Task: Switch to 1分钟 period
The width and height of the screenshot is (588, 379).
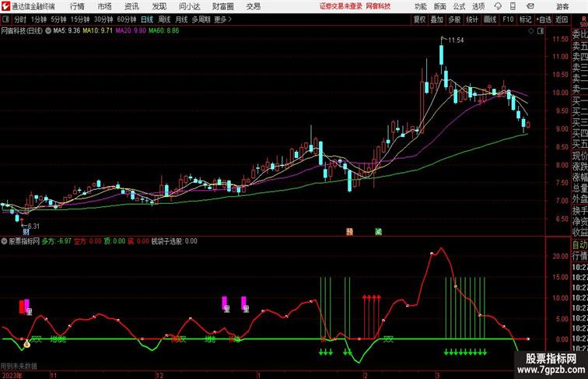Action: (x=39, y=19)
